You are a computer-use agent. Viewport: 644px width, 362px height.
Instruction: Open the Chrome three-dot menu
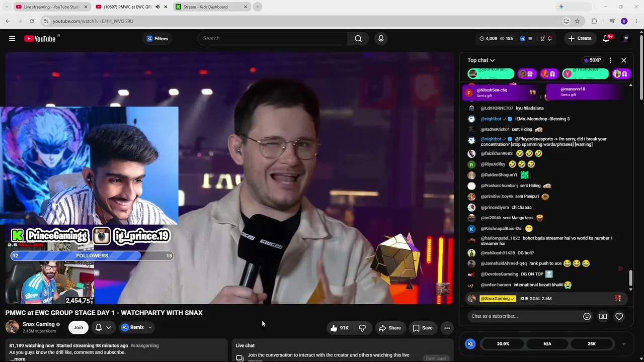pos(636,21)
